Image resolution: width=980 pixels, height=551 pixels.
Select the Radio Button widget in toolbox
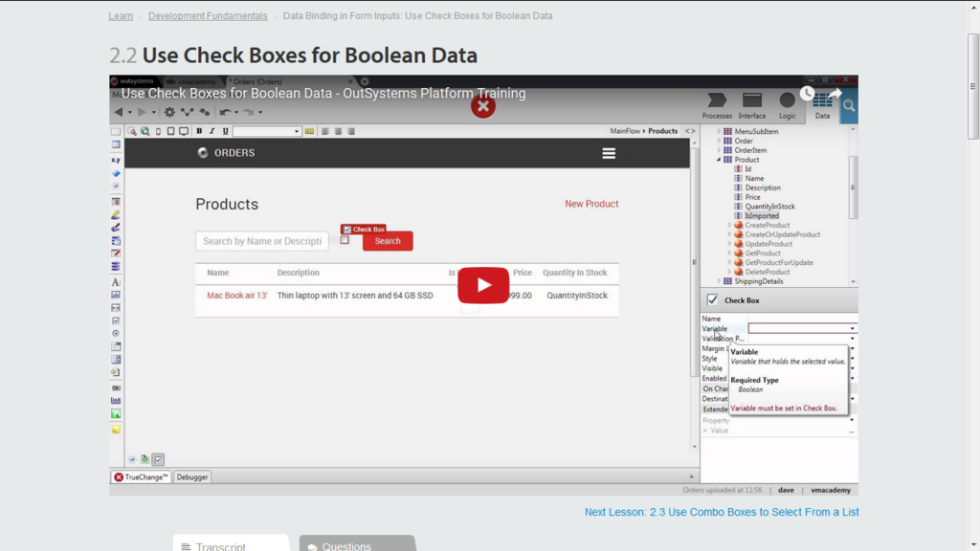tap(116, 334)
